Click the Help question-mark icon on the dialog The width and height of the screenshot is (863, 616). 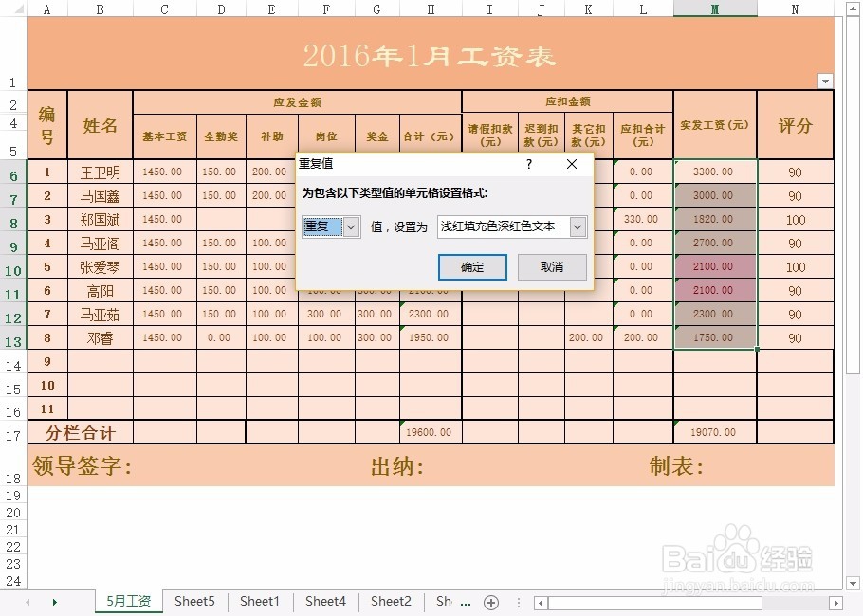click(x=528, y=164)
